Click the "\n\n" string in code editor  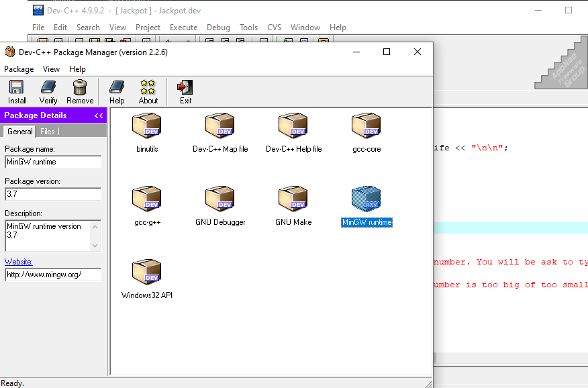487,148
